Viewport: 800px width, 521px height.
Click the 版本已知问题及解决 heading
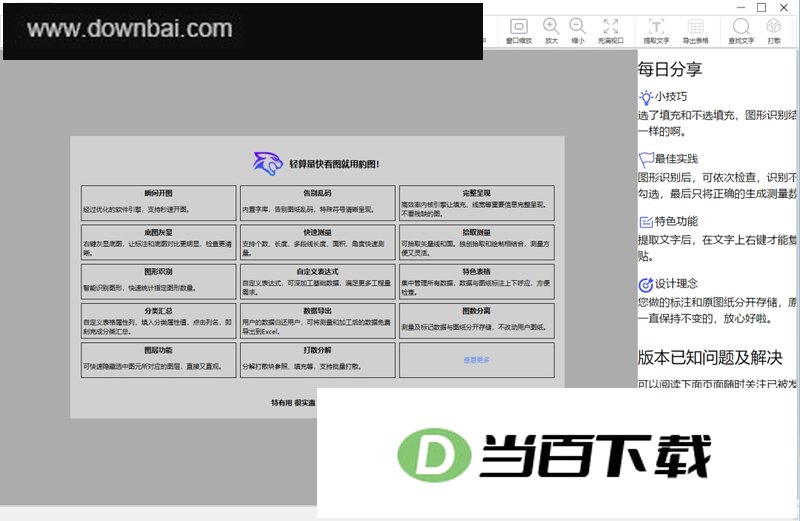pyautogui.click(x=710, y=358)
